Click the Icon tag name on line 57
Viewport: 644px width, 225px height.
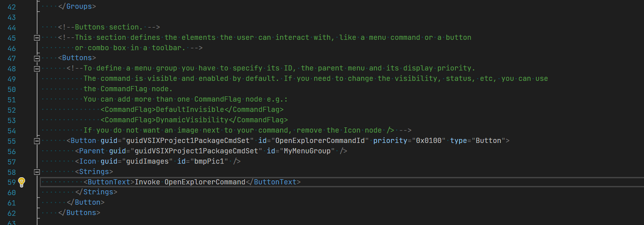click(88, 162)
